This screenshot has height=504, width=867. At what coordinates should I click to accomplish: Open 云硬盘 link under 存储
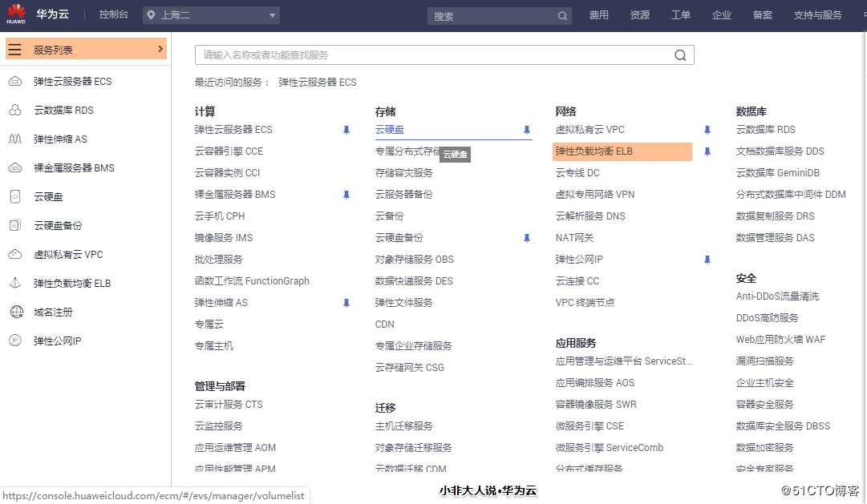[x=389, y=130]
